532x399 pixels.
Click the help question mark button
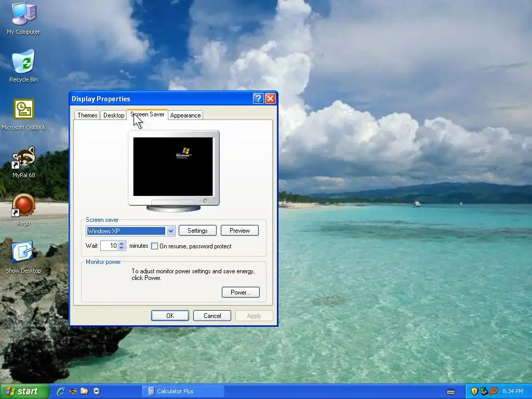pos(258,98)
